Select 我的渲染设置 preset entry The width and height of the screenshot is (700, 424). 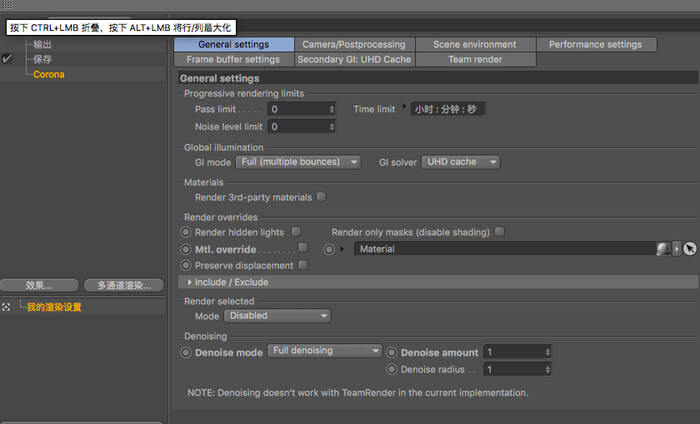tap(54, 307)
